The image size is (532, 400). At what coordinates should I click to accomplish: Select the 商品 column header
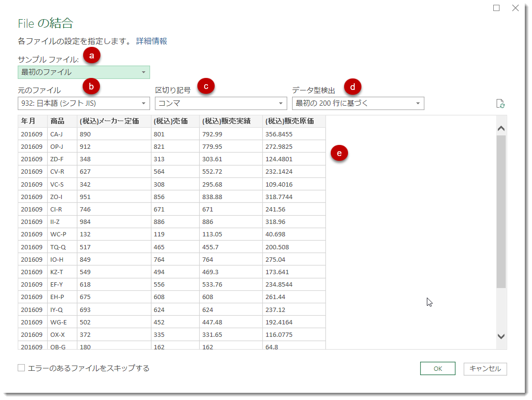coord(62,121)
